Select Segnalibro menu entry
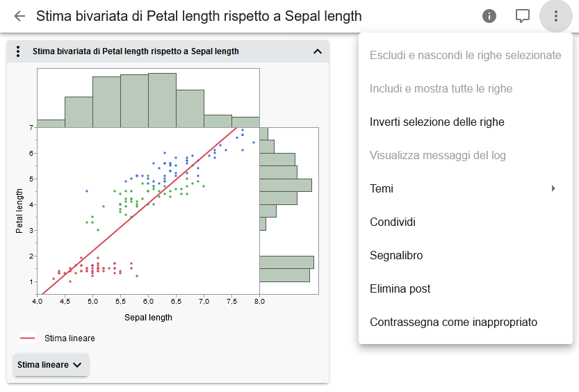Viewport: 579px width, 392px height. (396, 256)
